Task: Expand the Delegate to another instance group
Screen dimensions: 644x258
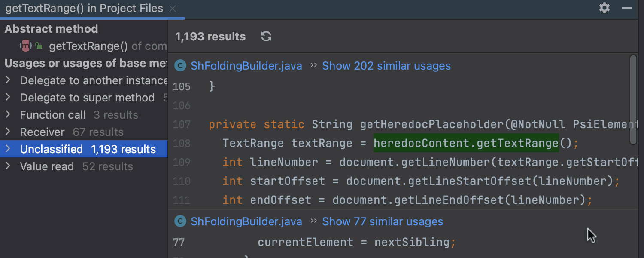Action: 8,80
